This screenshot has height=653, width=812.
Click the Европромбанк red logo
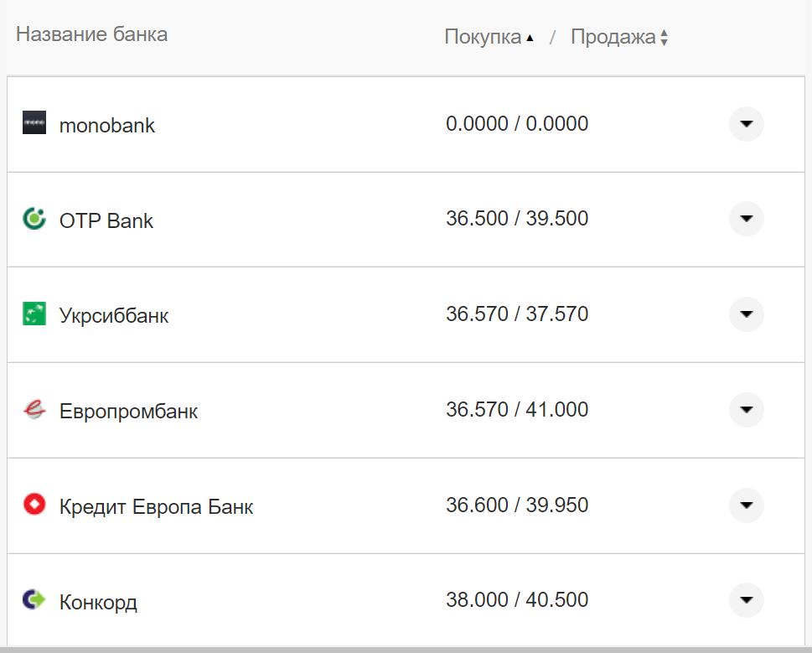(x=34, y=410)
